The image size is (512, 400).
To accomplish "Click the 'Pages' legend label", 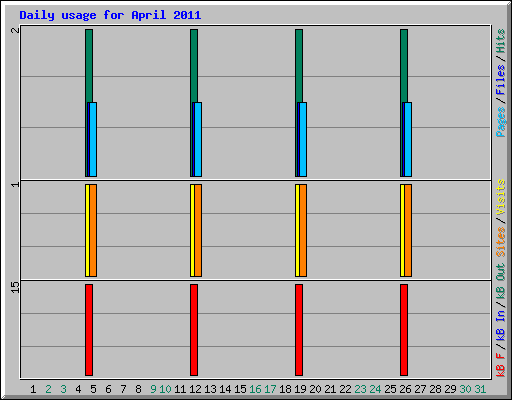I will (501, 122).
